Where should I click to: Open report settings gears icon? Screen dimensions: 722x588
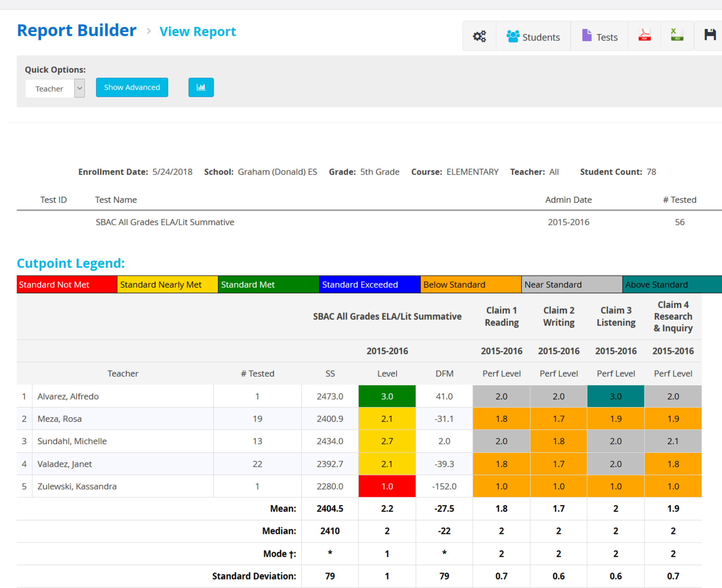click(x=479, y=36)
